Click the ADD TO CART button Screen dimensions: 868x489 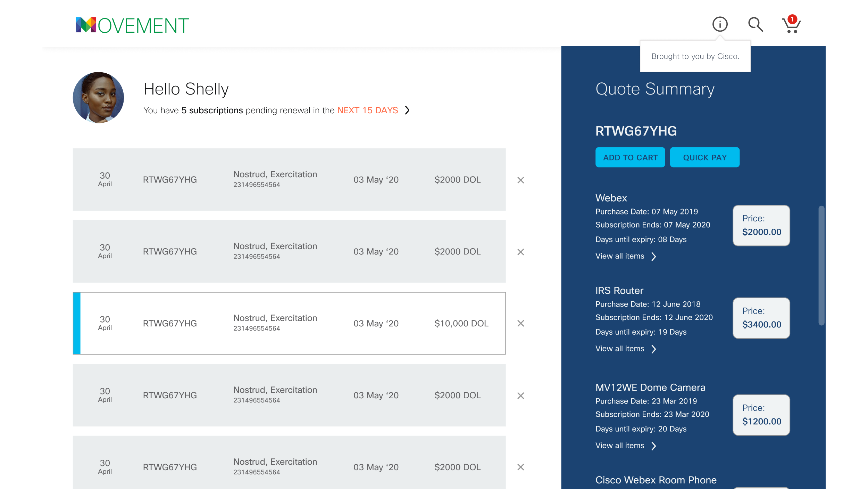point(630,157)
